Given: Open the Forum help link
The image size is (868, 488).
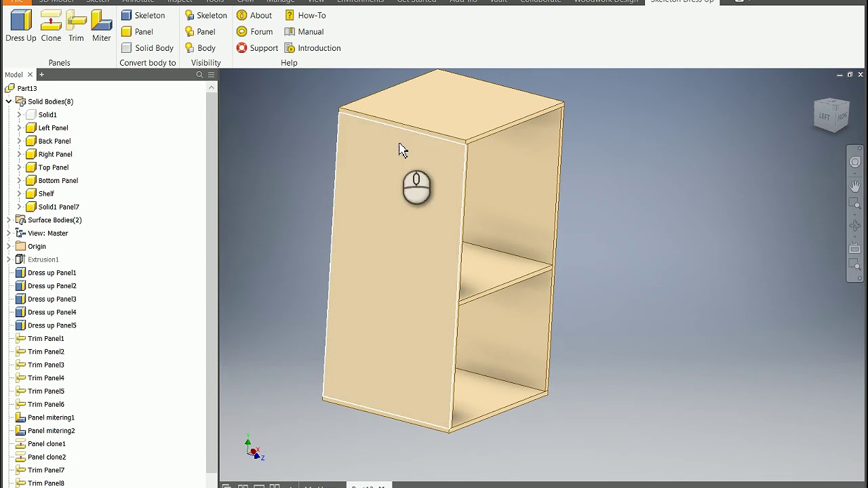Looking at the screenshot, I should pos(255,31).
